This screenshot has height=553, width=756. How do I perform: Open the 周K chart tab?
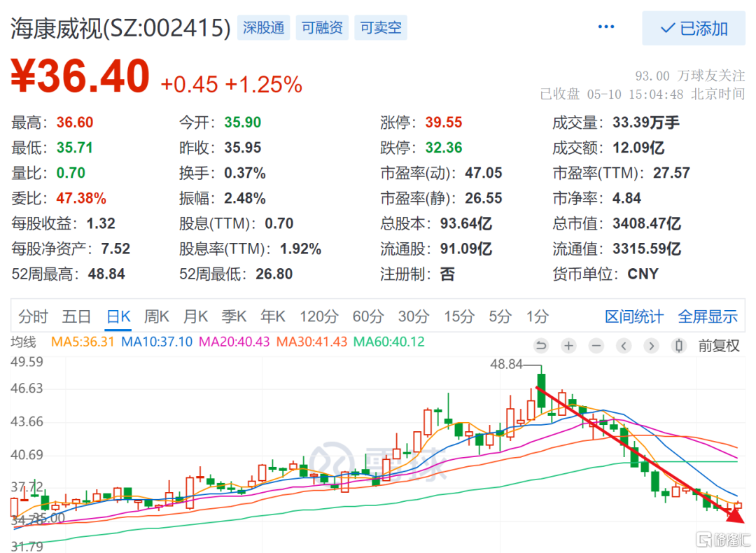pos(157,317)
